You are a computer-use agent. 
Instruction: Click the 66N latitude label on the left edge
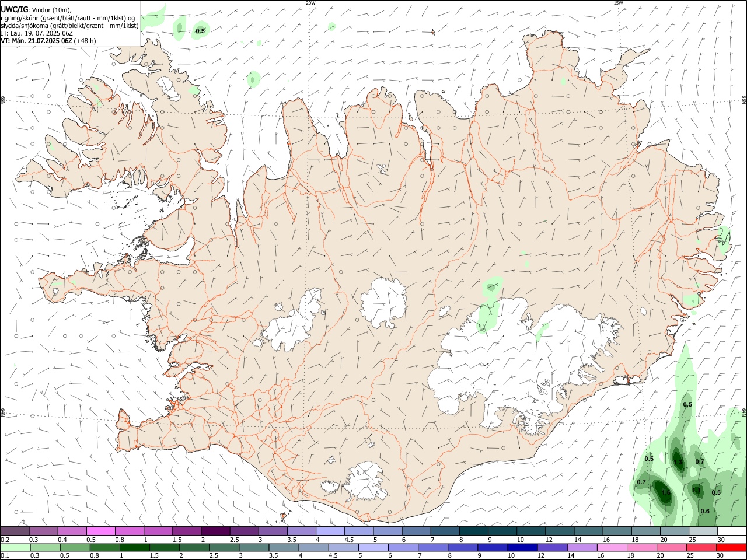click(x=3, y=100)
